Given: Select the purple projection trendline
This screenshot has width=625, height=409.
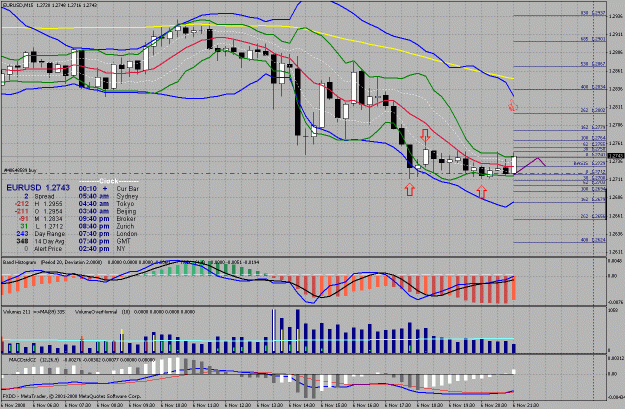Looking at the screenshot, I should (x=530, y=165).
